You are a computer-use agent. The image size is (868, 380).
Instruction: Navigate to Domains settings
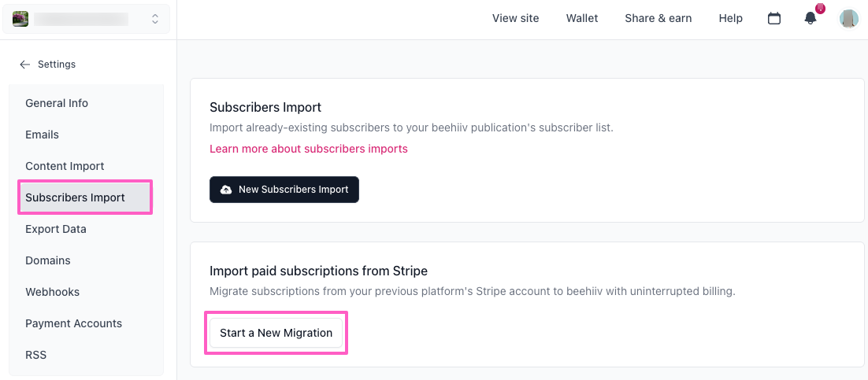click(48, 260)
